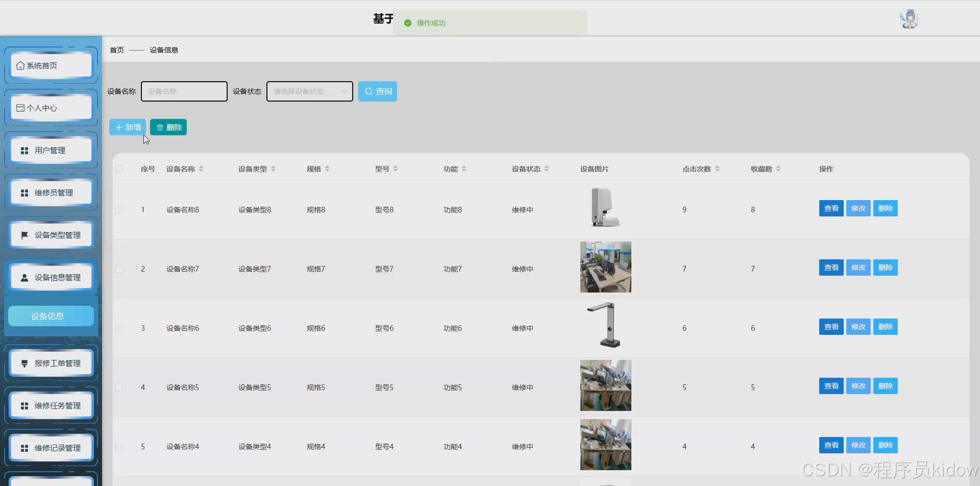Click the person icon for 设备信息管理

(24, 277)
